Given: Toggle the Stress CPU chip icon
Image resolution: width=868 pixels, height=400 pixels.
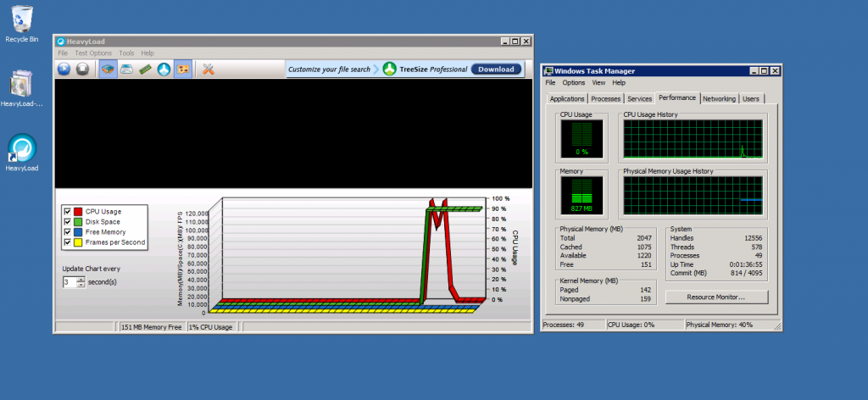Looking at the screenshot, I should 108,69.
